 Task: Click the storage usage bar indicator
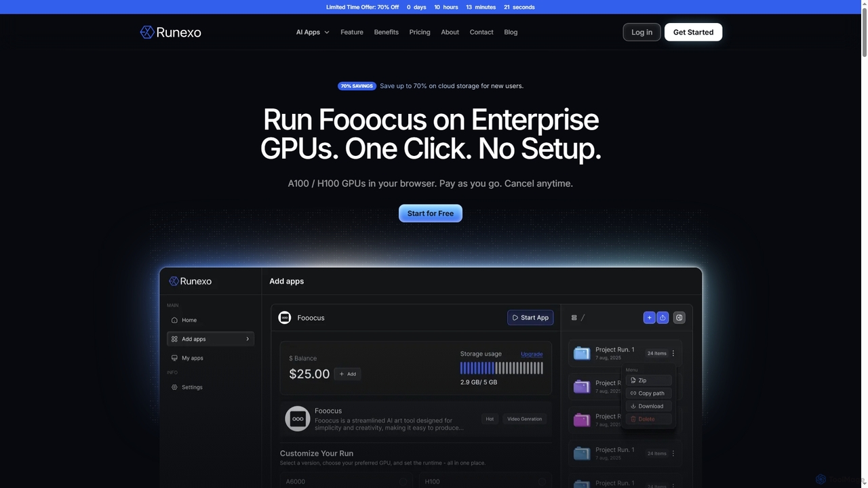[502, 368]
